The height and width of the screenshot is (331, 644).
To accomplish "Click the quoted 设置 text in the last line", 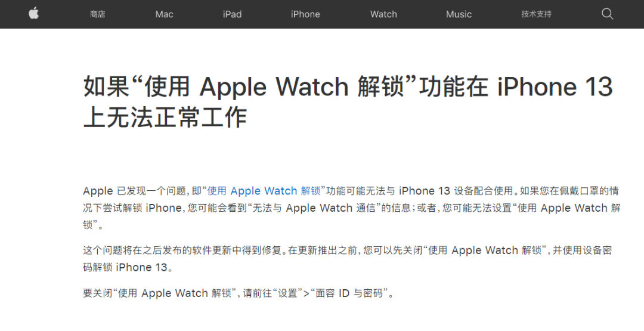I will click(287, 293).
